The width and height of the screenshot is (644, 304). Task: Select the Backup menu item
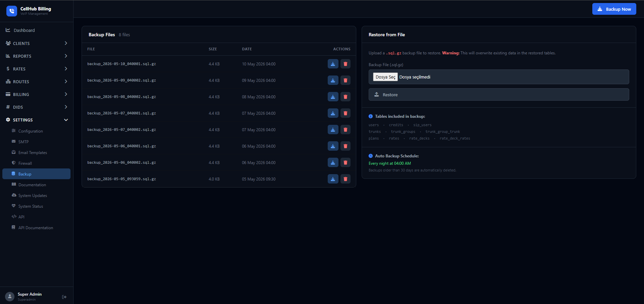click(36, 174)
